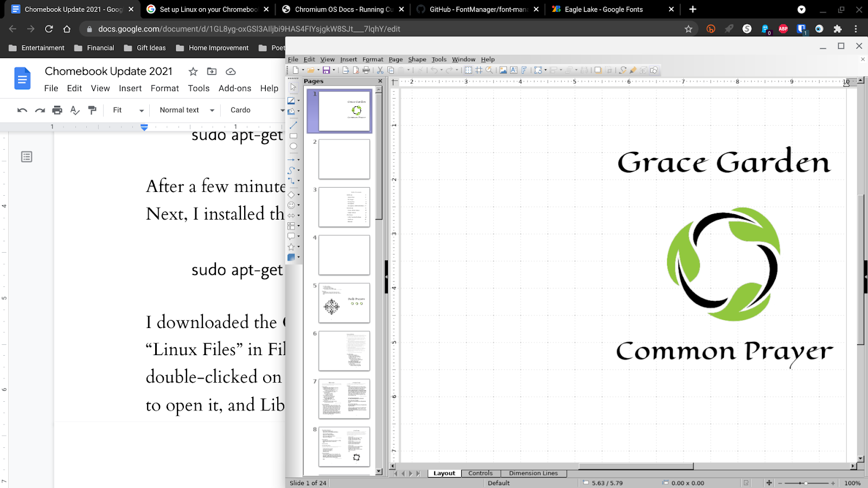Close the Pages panel

pyautogui.click(x=380, y=81)
